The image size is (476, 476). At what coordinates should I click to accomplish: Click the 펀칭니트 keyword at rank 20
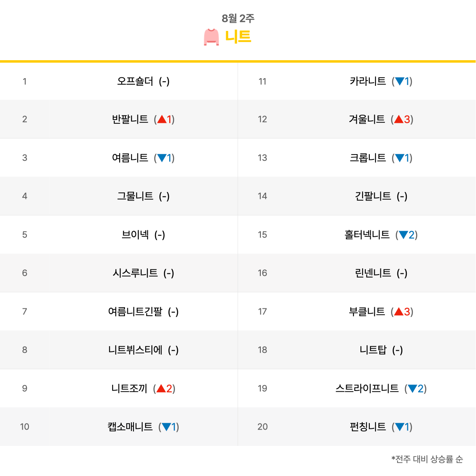368,427
